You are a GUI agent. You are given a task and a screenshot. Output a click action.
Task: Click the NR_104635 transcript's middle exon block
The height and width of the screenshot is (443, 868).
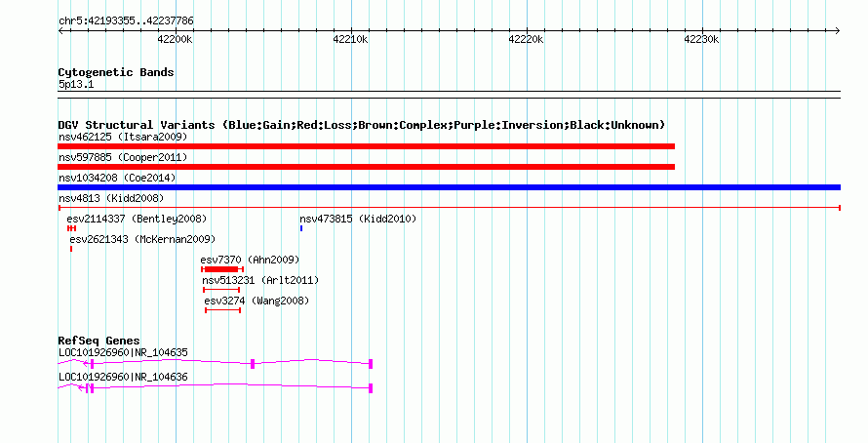[253, 364]
